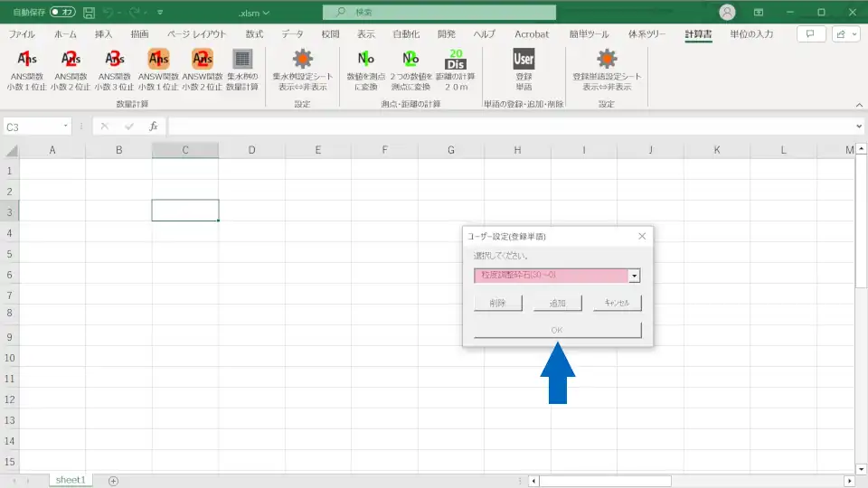Image resolution: width=868 pixels, height=488 pixels.
Task: Click the formula bar cancel X icon
Action: (105, 127)
